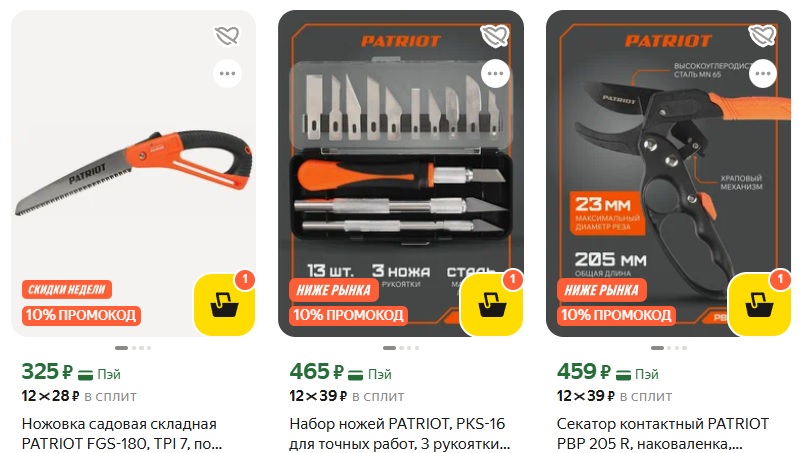Add PATRIOT secateur to favorites

[x=762, y=36]
